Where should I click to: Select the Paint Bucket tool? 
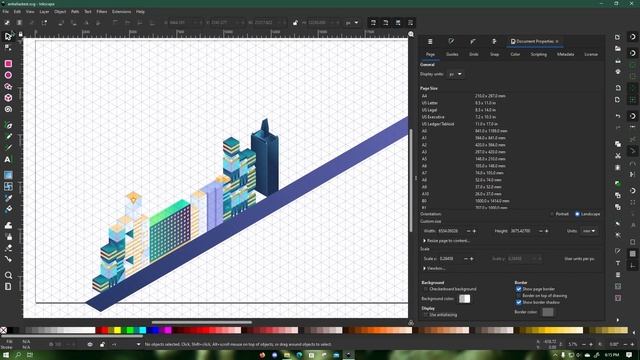pos(8,209)
